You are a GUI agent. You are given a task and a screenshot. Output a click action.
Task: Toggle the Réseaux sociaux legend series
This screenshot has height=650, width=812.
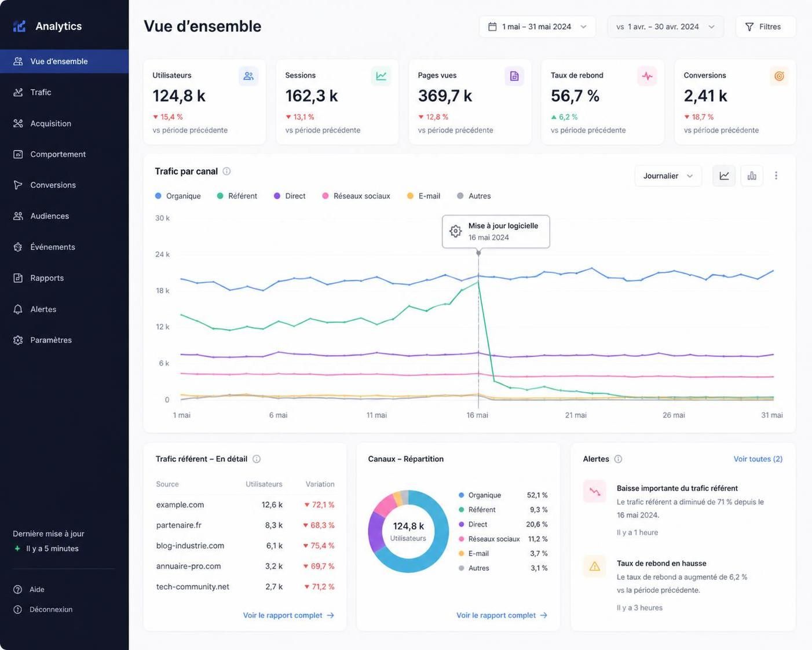(356, 196)
